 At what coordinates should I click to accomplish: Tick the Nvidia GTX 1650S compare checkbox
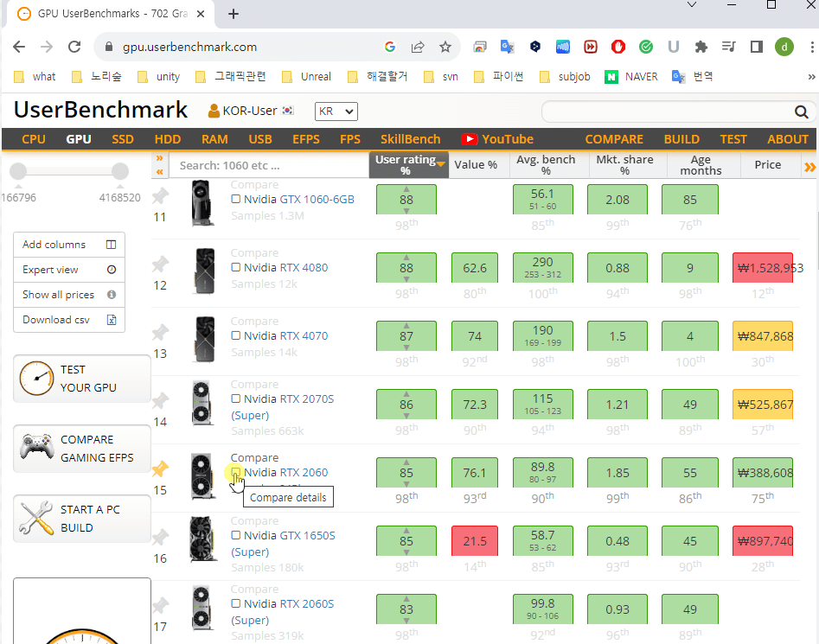coord(235,535)
